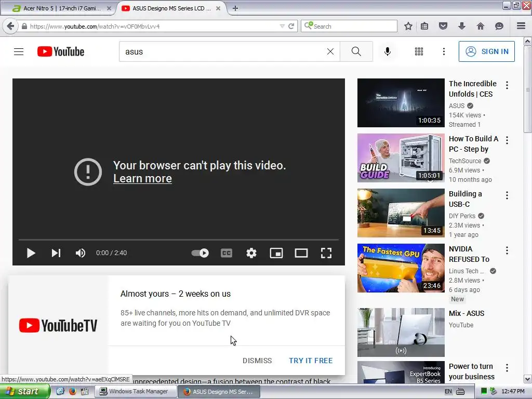Bookmark this page with the star icon
532x399 pixels.
pyautogui.click(x=408, y=26)
